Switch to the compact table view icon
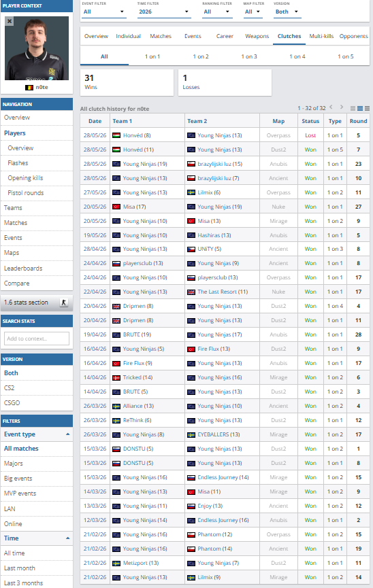The image size is (373, 588). click(x=353, y=108)
